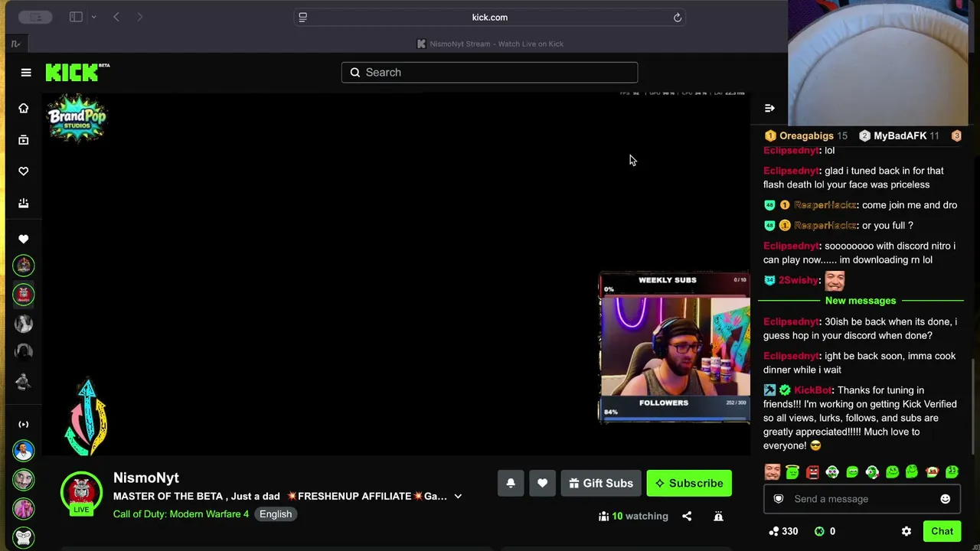This screenshot has width=980, height=551.
Task: Go to the Kick home page logo
Action: pos(77,72)
